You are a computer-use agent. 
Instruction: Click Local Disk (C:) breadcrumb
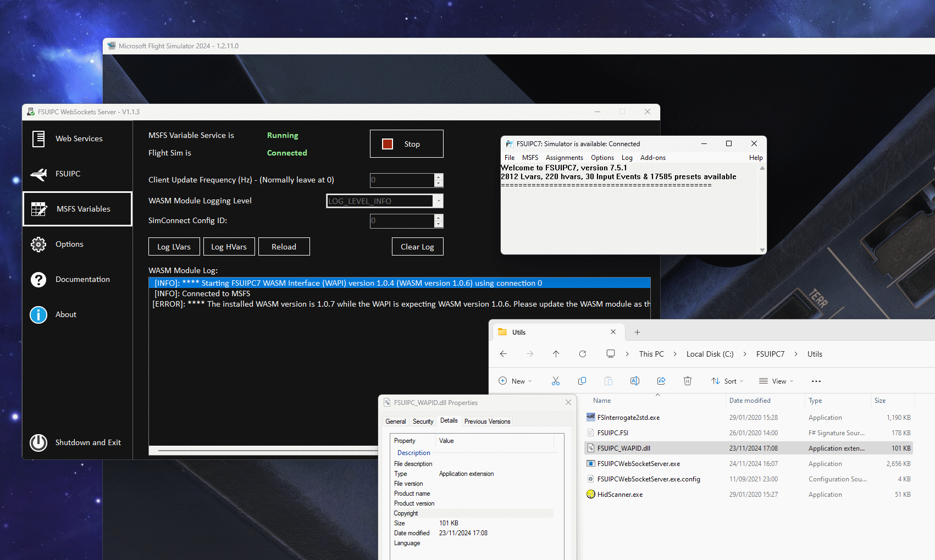[x=710, y=354]
